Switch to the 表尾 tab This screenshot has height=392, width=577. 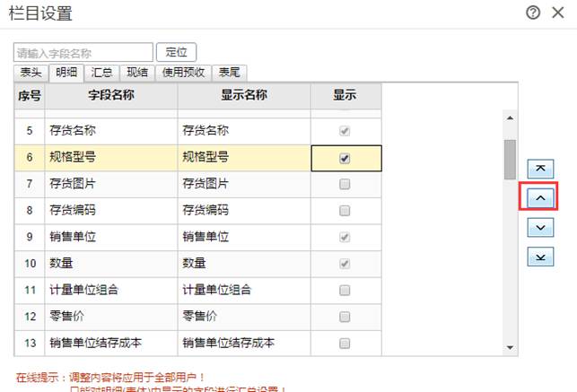click(229, 74)
